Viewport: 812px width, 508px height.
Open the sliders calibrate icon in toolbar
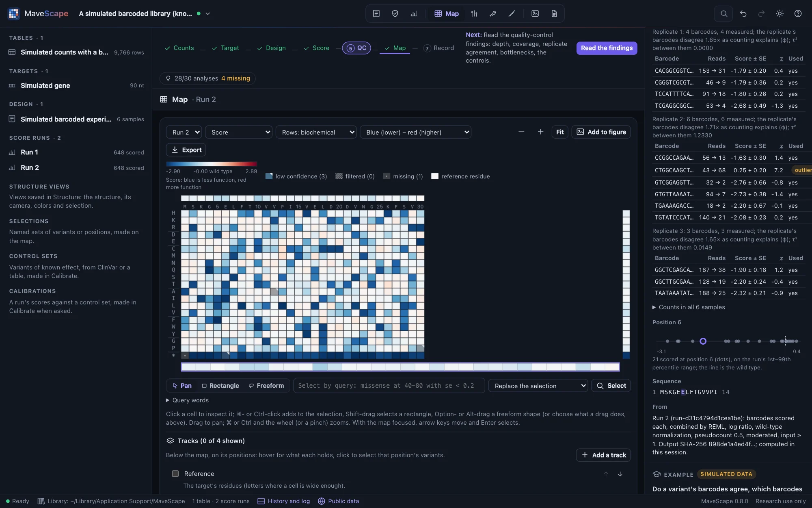tap(474, 14)
